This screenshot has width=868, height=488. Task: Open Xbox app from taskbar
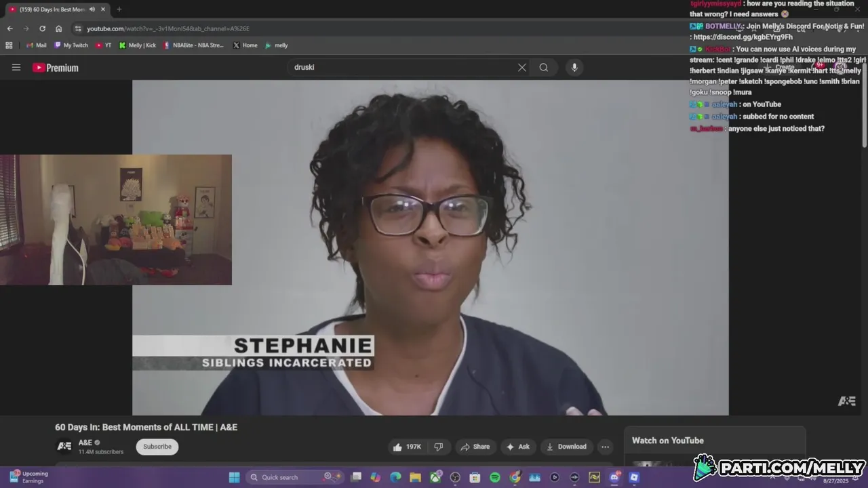point(435,477)
